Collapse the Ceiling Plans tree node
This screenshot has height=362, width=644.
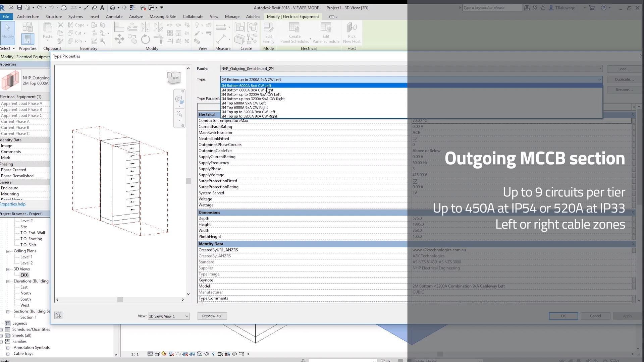point(8,251)
